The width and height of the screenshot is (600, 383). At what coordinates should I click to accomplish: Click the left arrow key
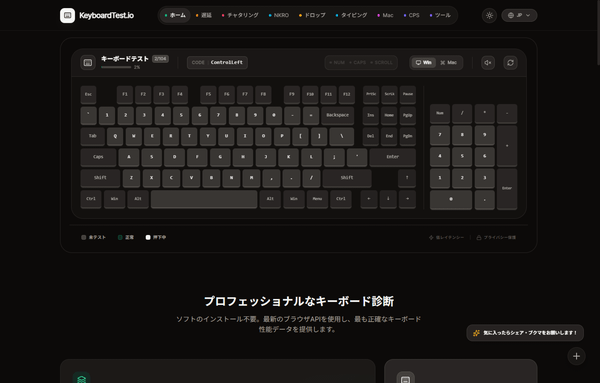click(369, 199)
